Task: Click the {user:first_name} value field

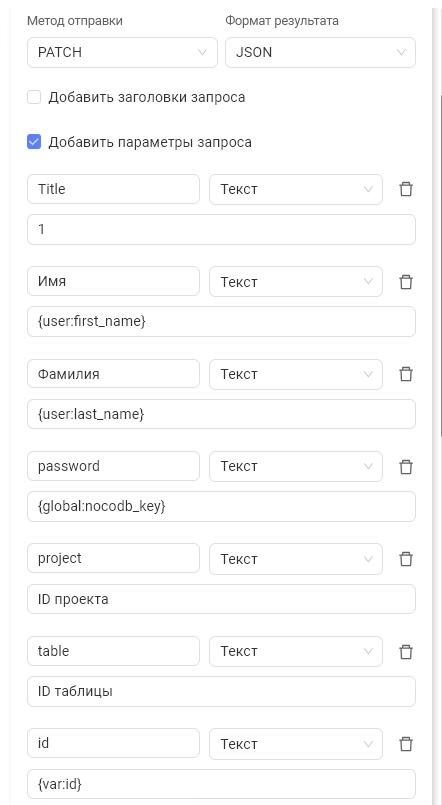Action: 221,322
